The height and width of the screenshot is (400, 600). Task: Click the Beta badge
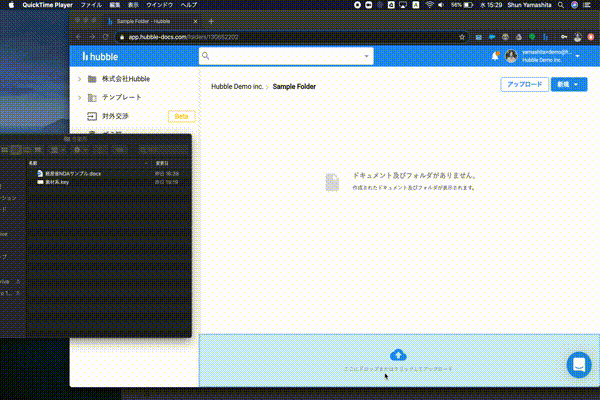(181, 116)
